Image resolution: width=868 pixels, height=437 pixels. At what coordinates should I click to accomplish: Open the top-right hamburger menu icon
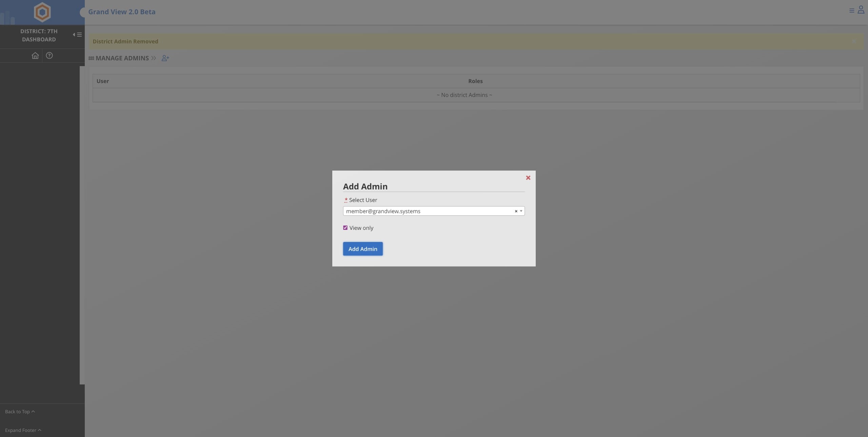pyautogui.click(x=851, y=11)
